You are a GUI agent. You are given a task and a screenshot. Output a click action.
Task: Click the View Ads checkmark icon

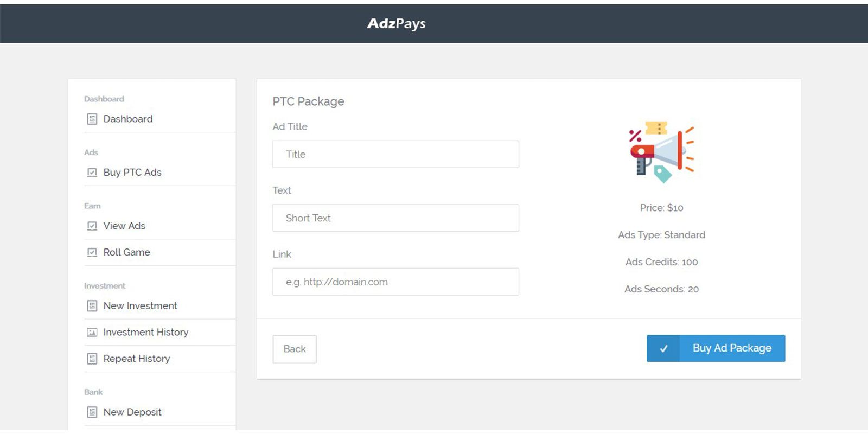(x=92, y=226)
